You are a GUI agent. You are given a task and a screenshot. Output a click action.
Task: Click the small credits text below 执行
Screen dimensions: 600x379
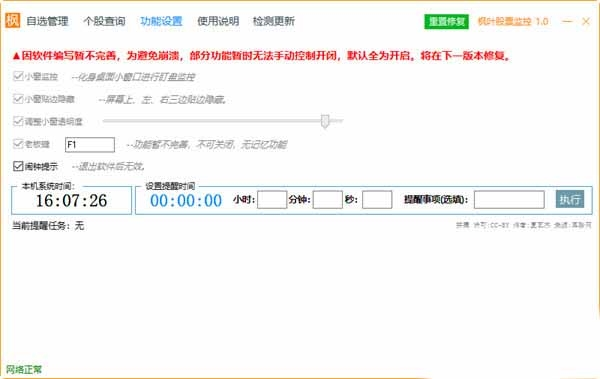click(523, 225)
